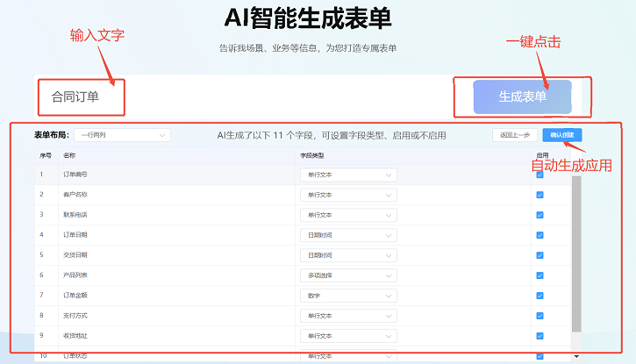
Task: Click the field list vertical scrollbar
Action: coord(576,254)
